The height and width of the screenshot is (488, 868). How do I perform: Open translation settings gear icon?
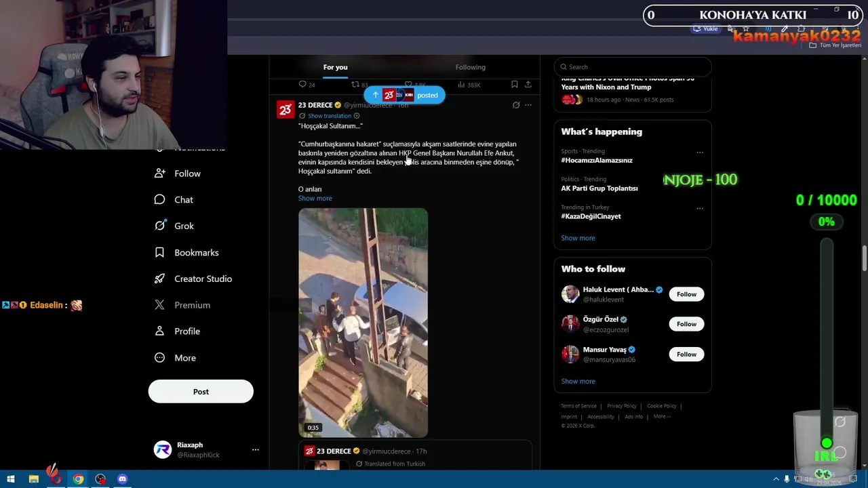point(357,116)
